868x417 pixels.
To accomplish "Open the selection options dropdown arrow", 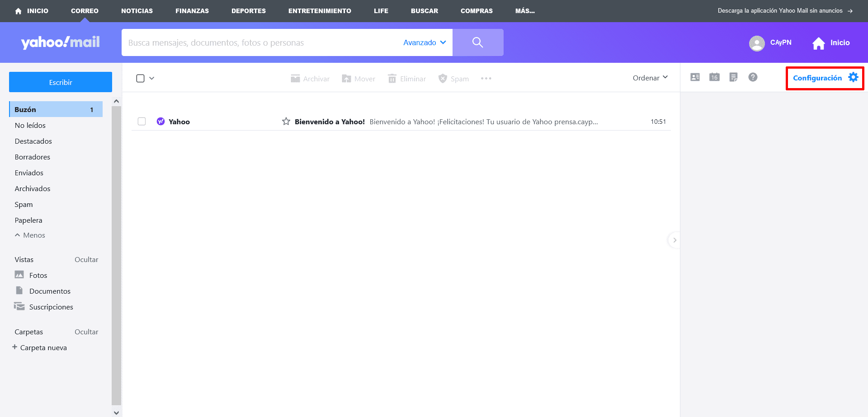I will coord(152,78).
